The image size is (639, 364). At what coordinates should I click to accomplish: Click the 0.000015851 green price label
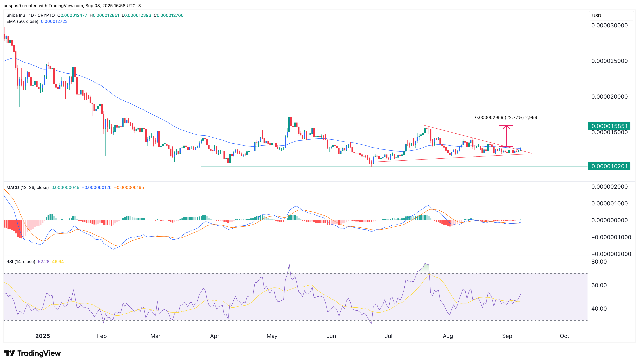click(x=609, y=126)
